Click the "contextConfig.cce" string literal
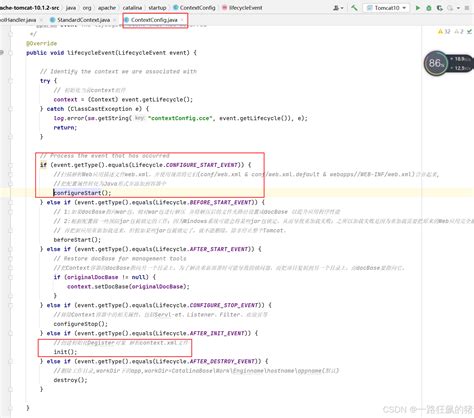474x418 pixels. point(180,118)
